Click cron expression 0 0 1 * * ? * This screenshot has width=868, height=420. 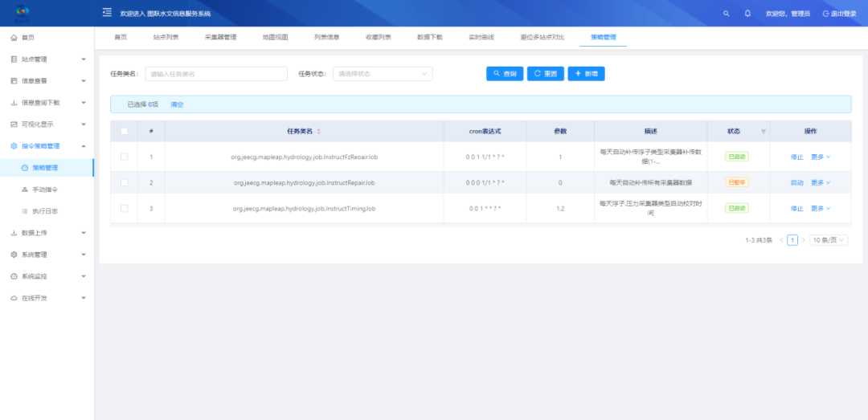click(x=485, y=209)
